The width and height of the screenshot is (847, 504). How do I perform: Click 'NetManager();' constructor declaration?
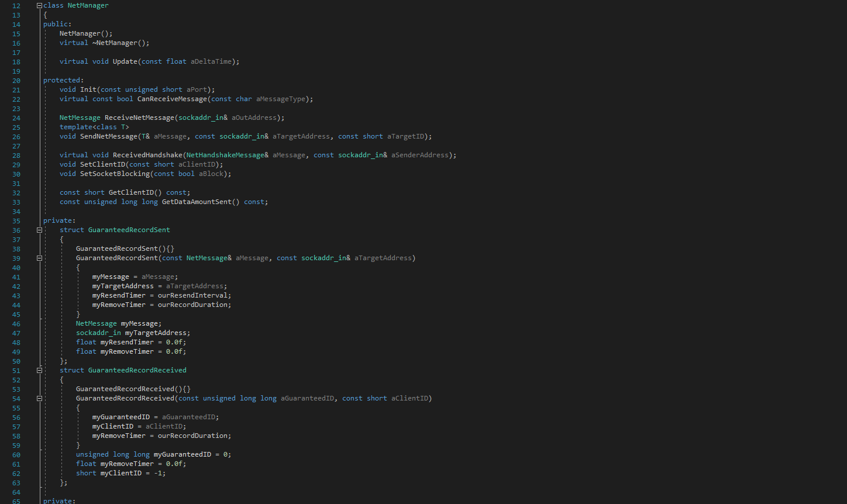(x=86, y=33)
